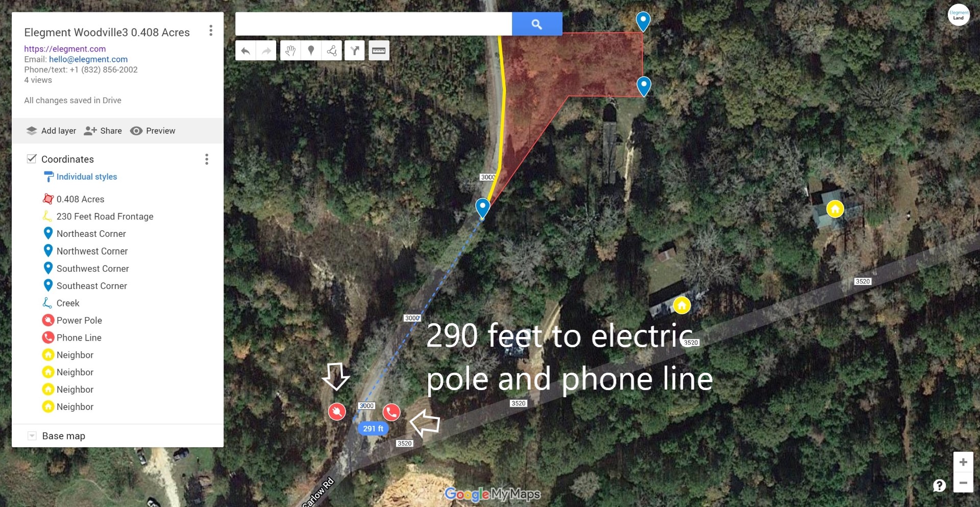Screen dimensions: 980x507
Task: Toggle the Coordinates layer checkbox
Action: 32,159
